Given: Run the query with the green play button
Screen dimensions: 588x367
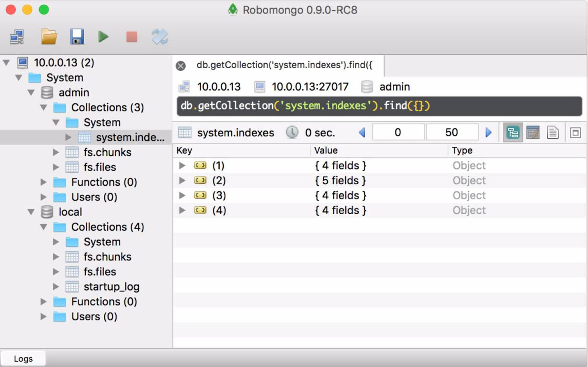Looking at the screenshot, I should point(103,37).
